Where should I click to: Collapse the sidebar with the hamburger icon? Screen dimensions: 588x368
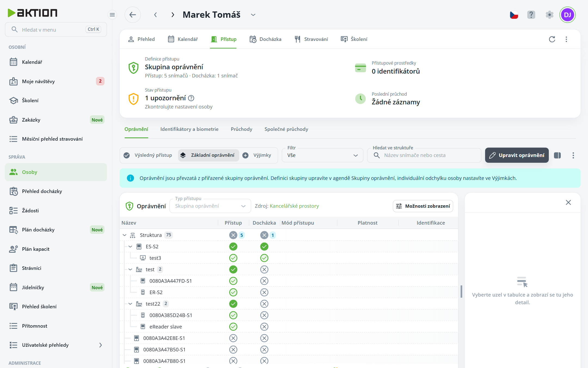click(112, 15)
